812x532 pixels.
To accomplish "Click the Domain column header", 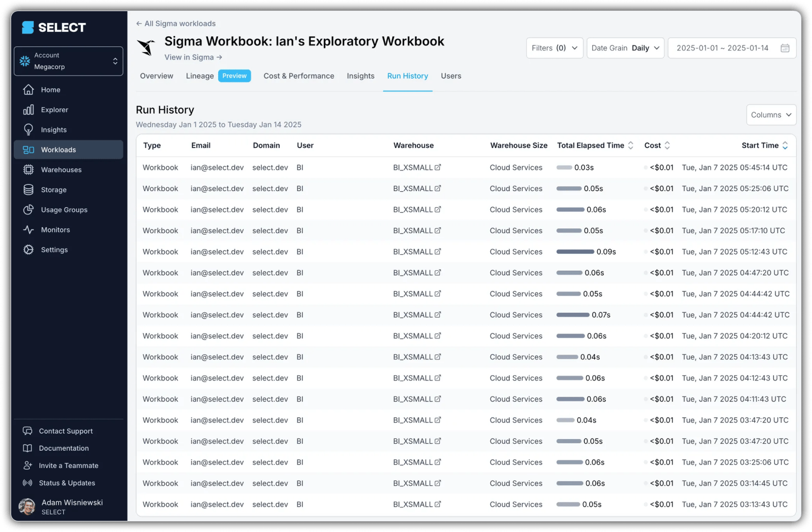I will [266, 145].
